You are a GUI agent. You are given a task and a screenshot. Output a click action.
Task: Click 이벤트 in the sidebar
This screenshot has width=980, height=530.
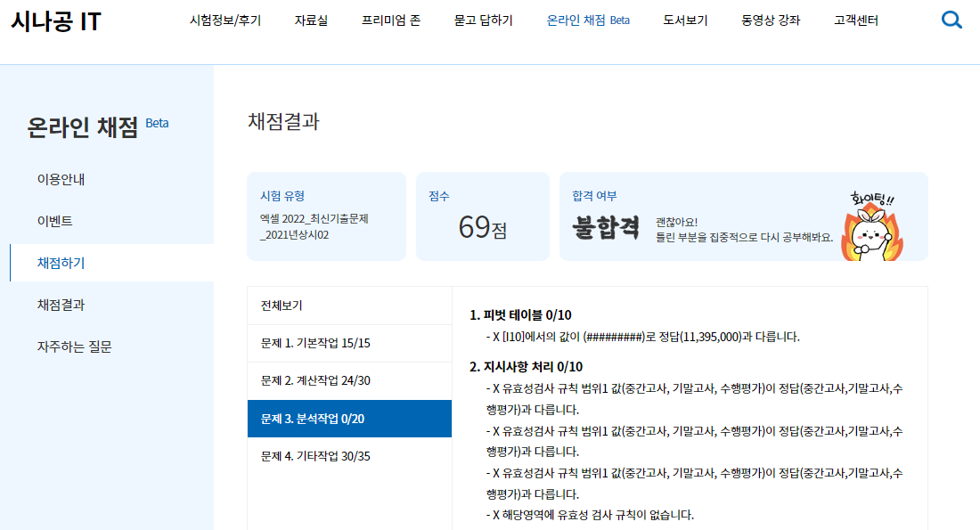click(x=54, y=221)
